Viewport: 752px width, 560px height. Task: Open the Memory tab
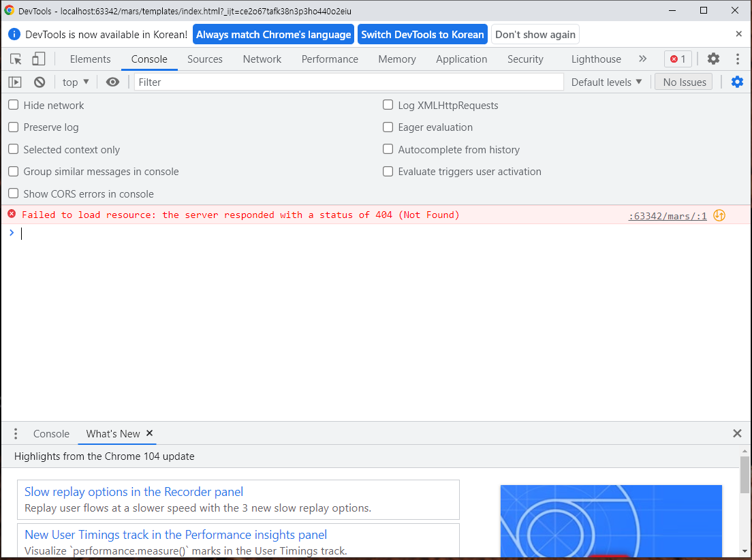coord(396,59)
